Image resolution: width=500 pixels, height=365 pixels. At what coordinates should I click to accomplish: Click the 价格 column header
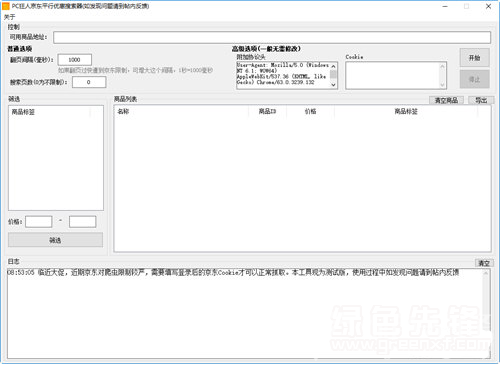tap(310, 111)
